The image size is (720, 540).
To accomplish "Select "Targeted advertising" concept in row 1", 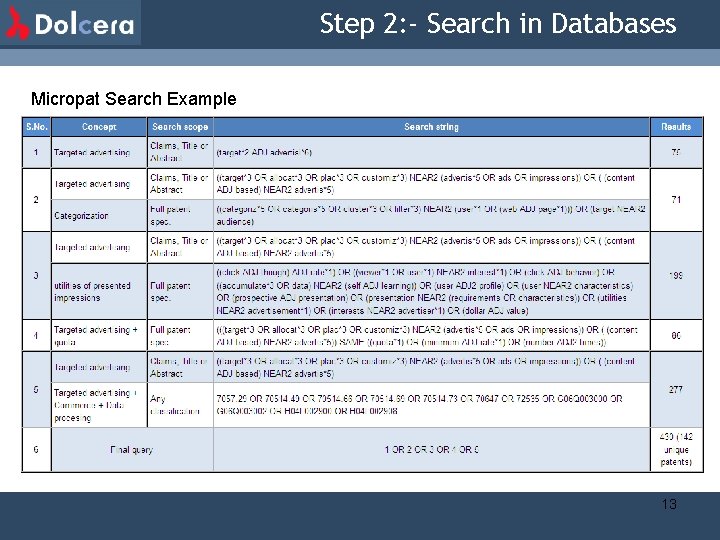I will pyautogui.click(x=99, y=152).
